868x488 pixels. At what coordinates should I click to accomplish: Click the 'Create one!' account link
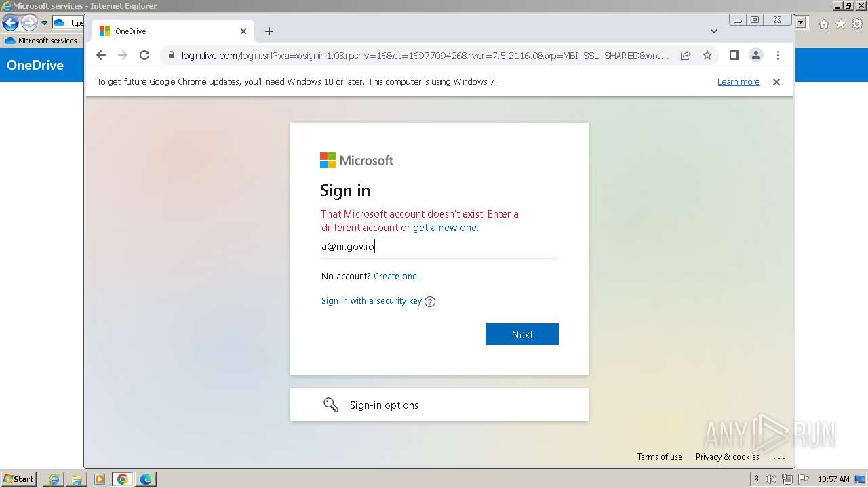pyautogui.click(x=396, y=276)
